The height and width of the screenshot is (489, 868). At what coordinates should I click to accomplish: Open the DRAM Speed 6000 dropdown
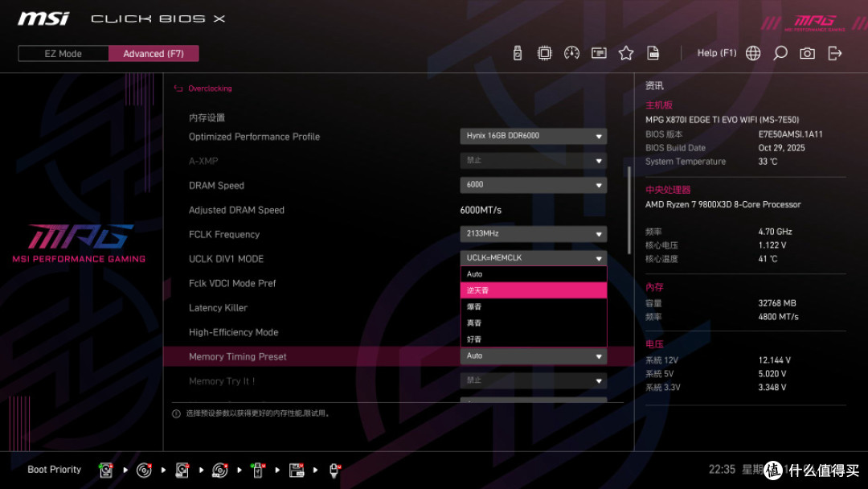pos(533,185)
